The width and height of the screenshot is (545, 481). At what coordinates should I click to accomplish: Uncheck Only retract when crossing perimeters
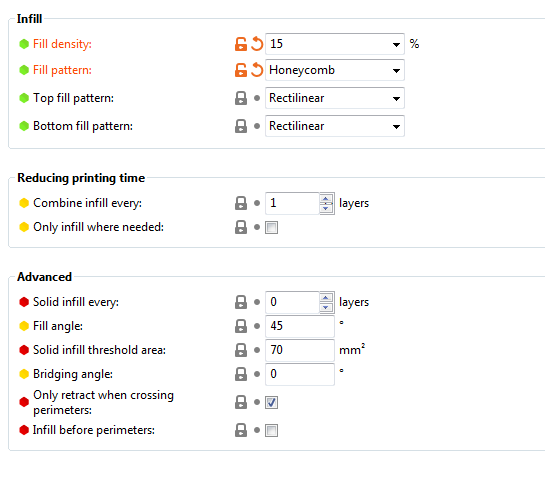pos(271,402)
